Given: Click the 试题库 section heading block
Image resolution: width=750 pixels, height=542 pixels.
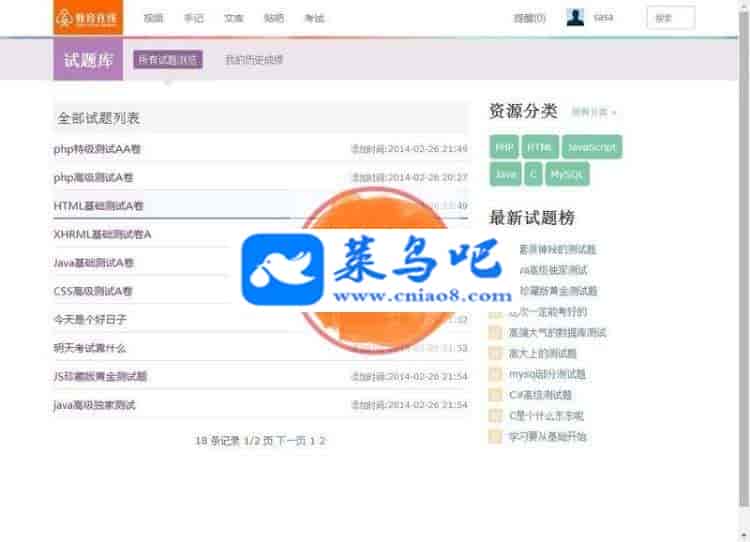Looking at the screenshot, I should tap(88, 60).
